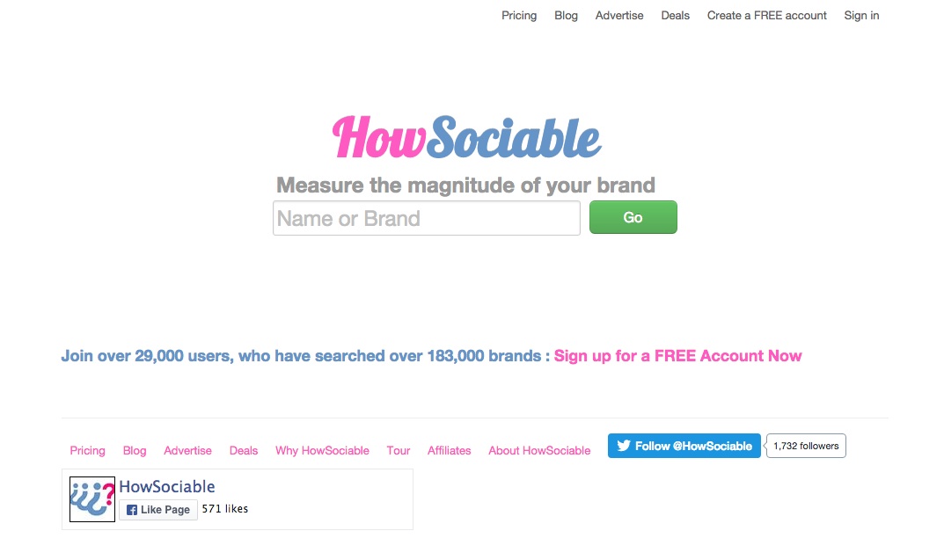Click Advertise in the top navigation

[619, 15]
